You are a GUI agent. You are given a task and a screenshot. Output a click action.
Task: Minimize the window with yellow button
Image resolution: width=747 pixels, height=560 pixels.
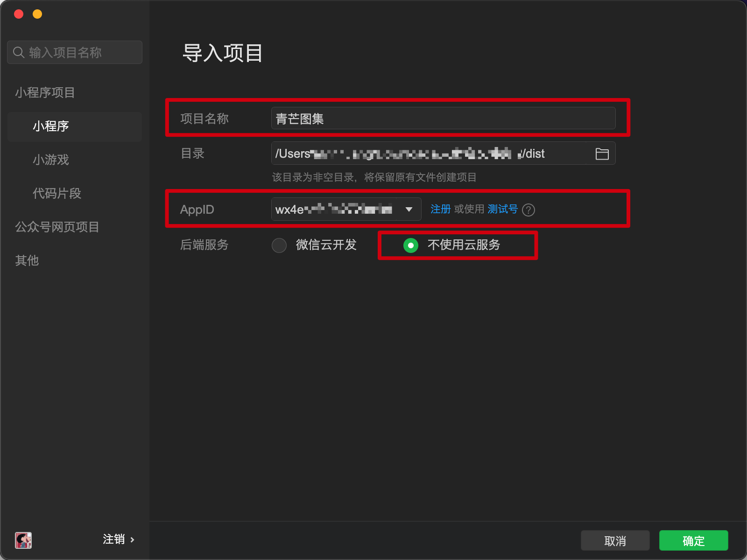(x=37, y=14)
